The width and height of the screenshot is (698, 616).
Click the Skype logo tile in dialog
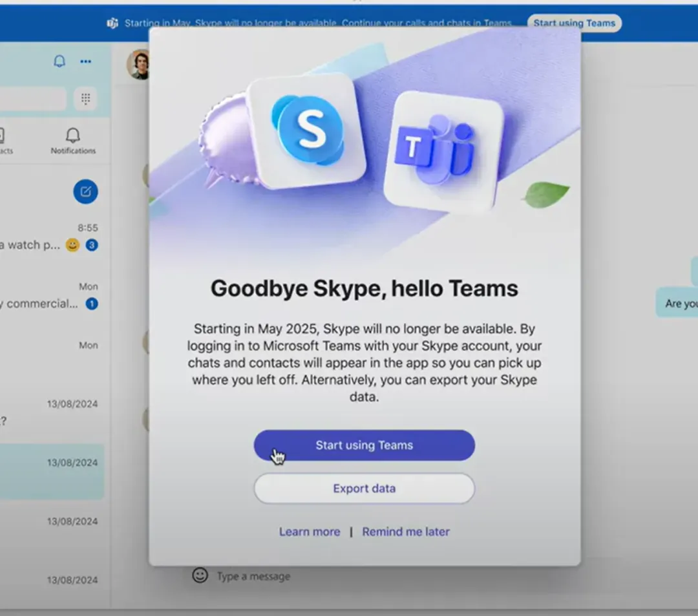pyautogui.click(x=307, y=131)
